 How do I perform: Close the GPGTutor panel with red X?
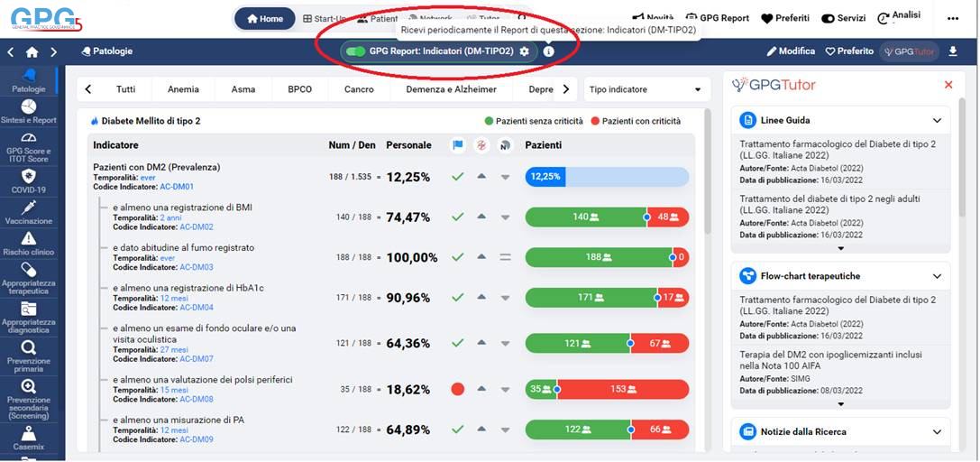coord(948,85)
